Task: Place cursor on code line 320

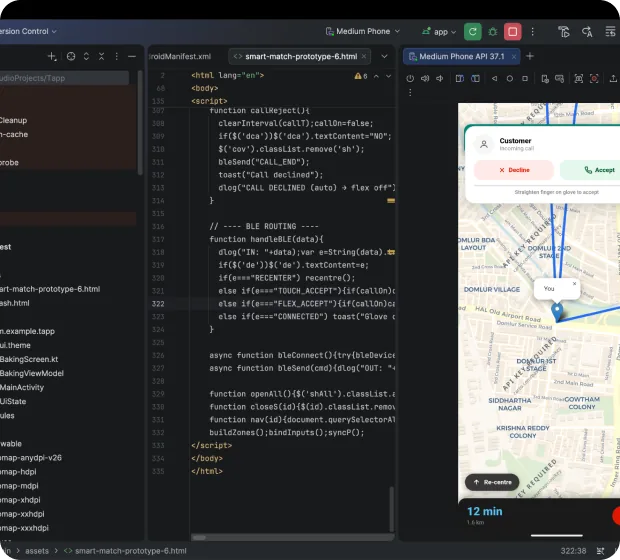Action: pos(287,278)
